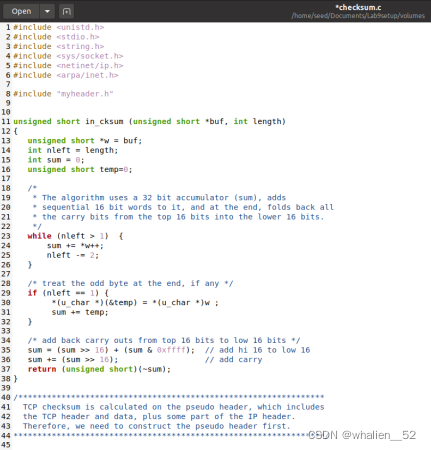Click the comment '// add carry'
431x450 pixels.
(x=233, y=360)
